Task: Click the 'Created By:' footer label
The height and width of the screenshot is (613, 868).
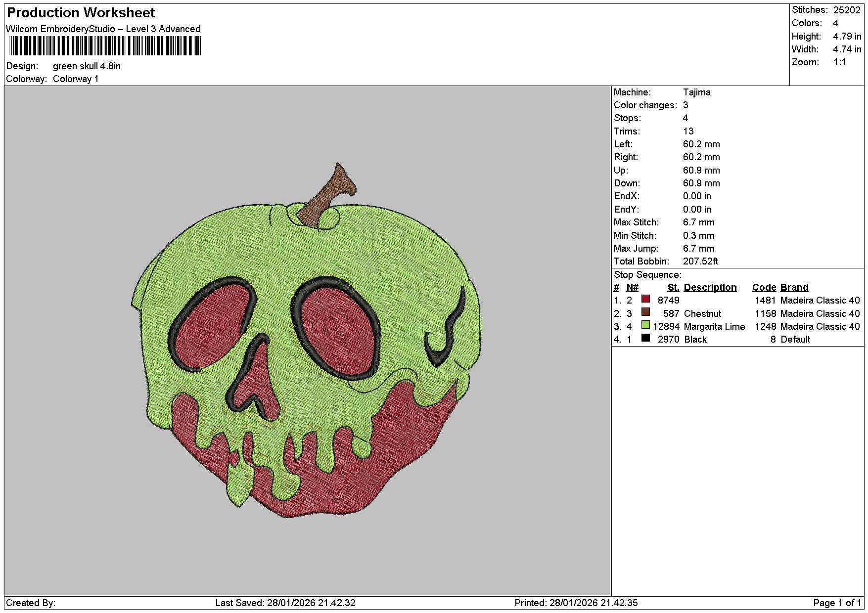Action: click(x=31, y=603)
